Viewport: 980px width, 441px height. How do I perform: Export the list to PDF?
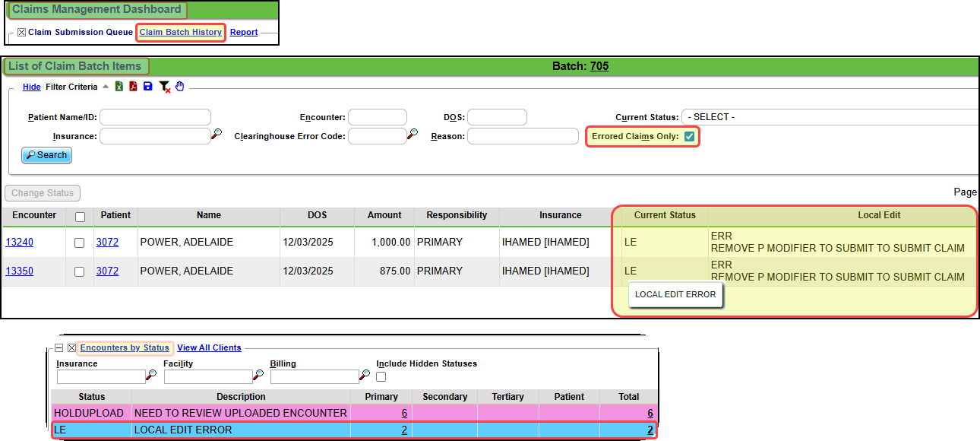pos(133,87)
